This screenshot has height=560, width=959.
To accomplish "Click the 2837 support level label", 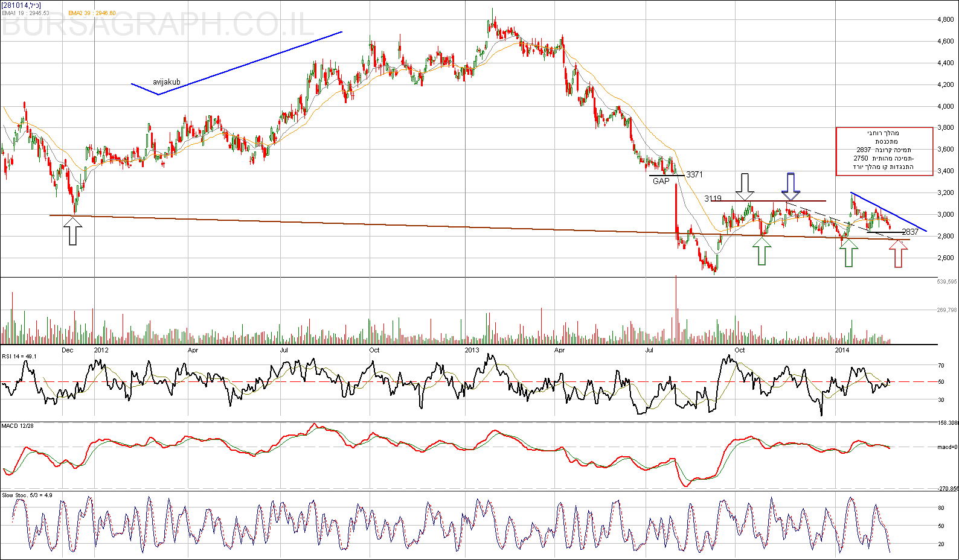I will (909, 232).
